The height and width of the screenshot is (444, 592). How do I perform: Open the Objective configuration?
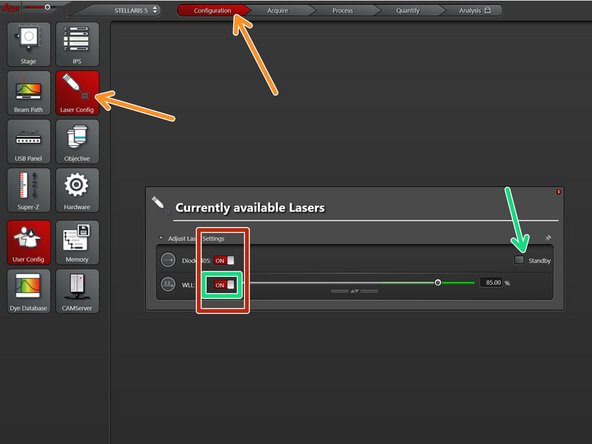pos(77,142)
